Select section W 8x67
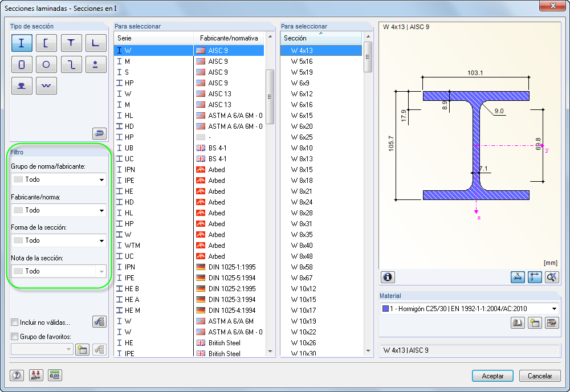 (321, 278)
